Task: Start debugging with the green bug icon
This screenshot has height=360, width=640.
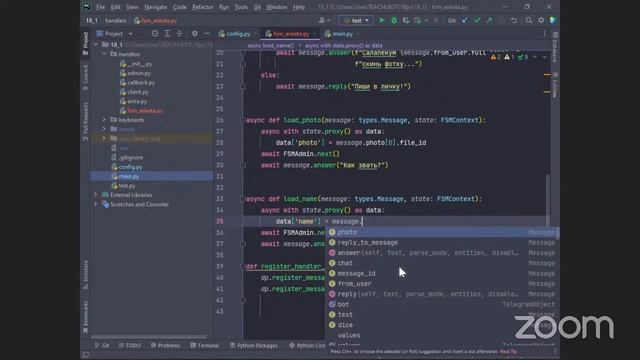Action: [x=394, y=20]
